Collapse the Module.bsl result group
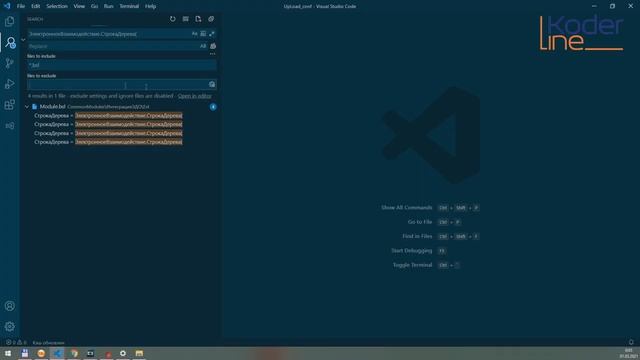 [27, 107]
